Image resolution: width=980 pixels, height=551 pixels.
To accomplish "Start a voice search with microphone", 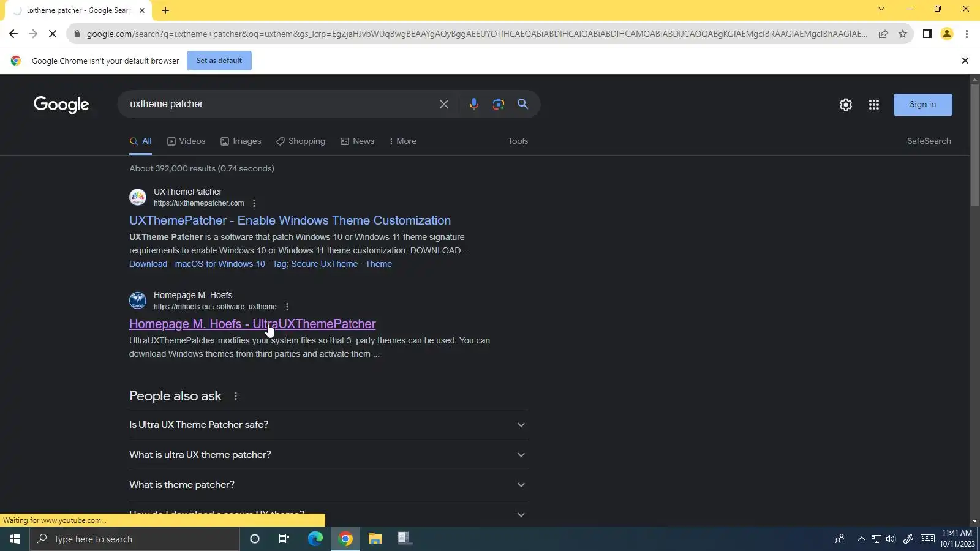I will 473,104.
